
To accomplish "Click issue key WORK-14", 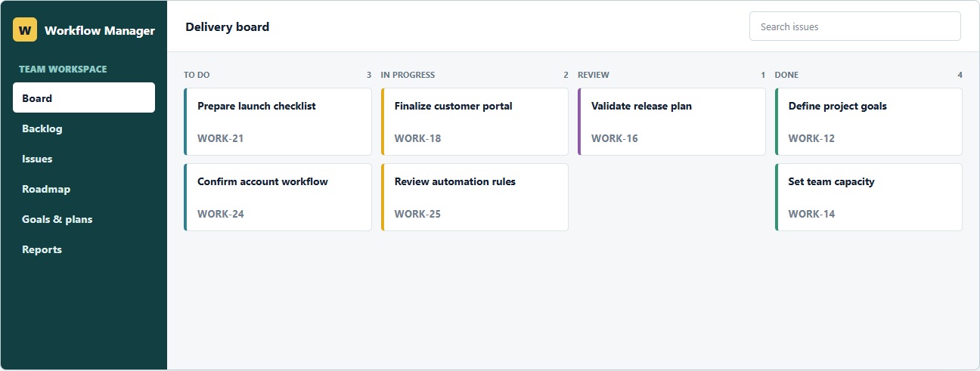I will click(811, 214).
